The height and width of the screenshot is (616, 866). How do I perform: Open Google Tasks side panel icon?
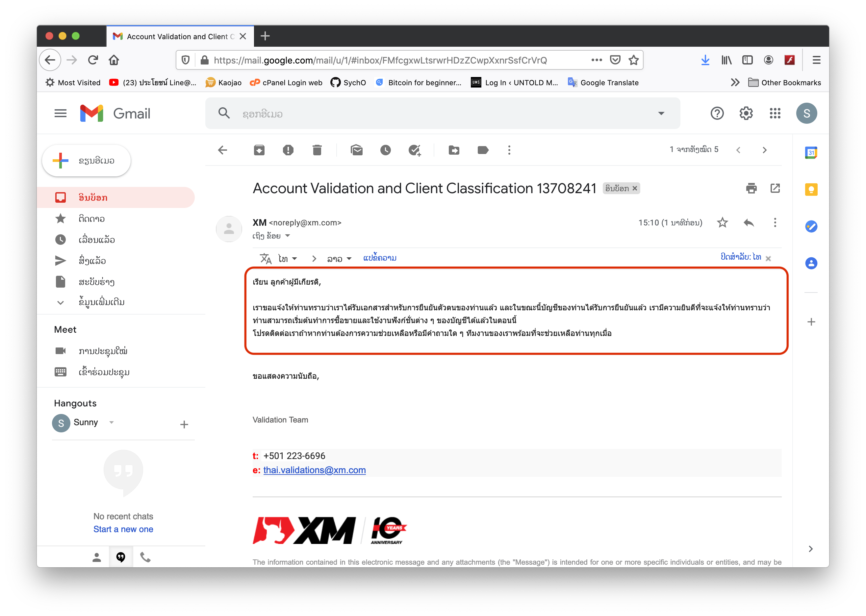[811, 226]
